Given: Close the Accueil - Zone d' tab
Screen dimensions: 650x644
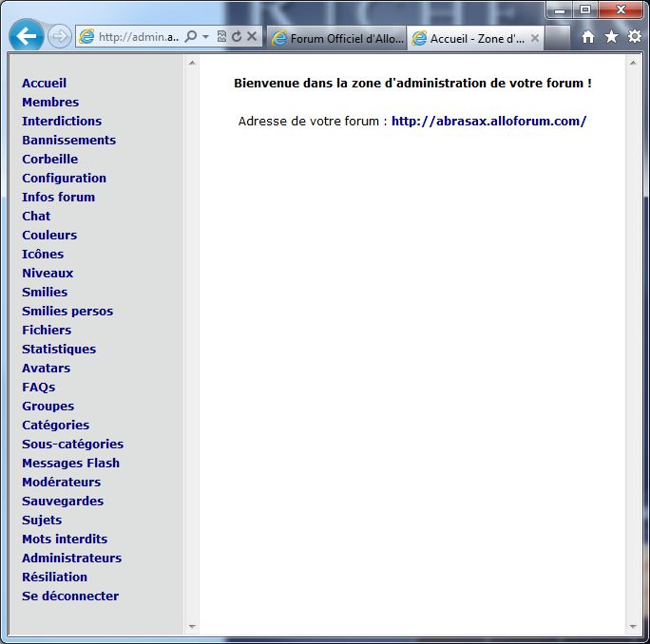Looking at the screenshot, I should pyautogui.click(x=535, y=39).
